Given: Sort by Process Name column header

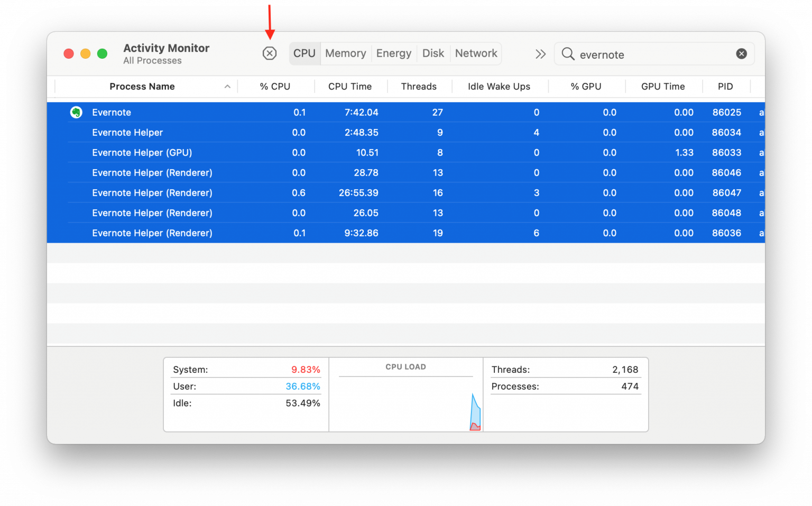Looking at the screenshot, I should 142,87.
